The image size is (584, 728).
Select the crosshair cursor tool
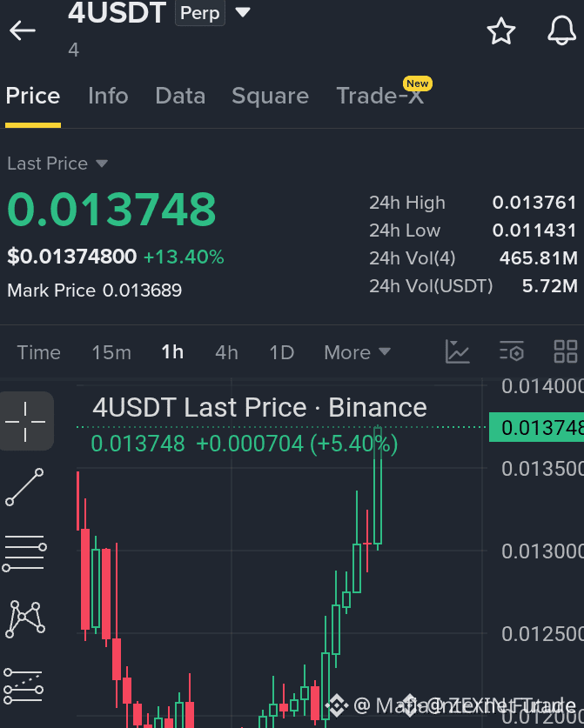point(26,421)
